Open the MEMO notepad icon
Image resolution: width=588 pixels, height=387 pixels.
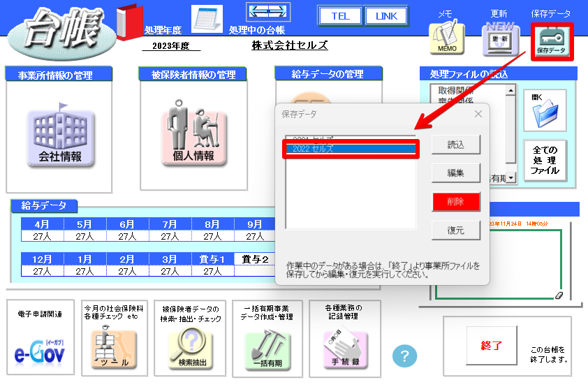[447, 38]
